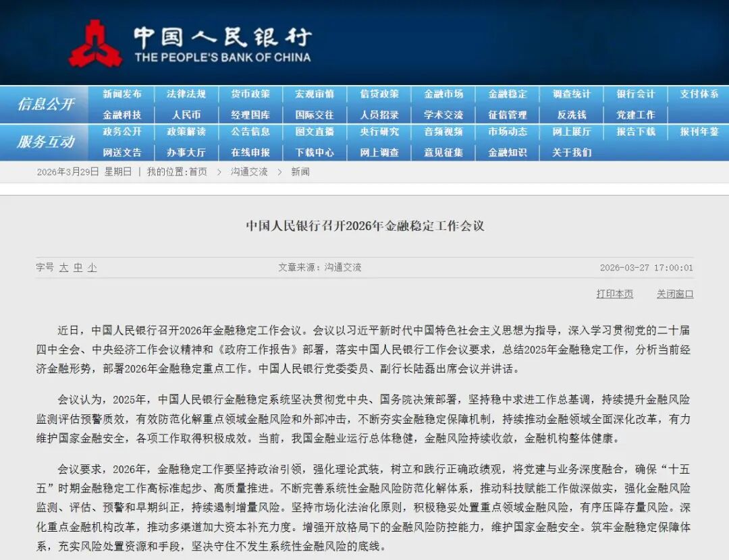Open the 反洗钱 navigation entry
The width and height of the screenshot is (729, 560).
click(571, 114)
